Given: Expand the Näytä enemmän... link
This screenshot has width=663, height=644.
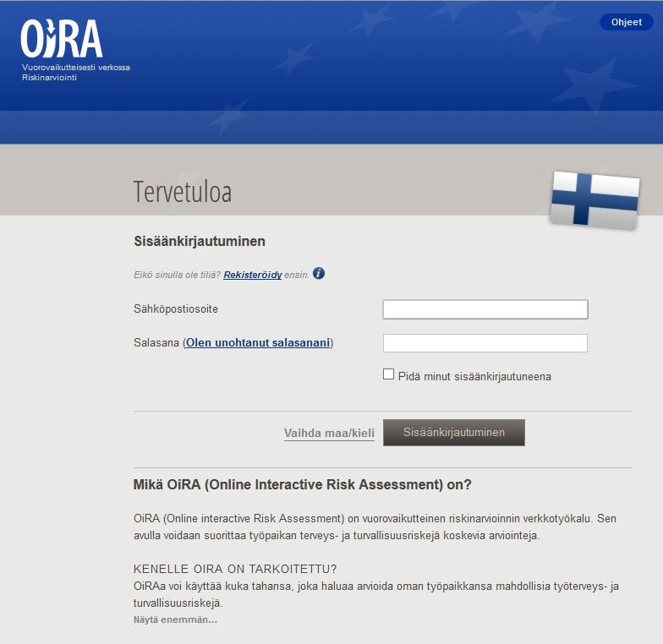Looking at the screenshot, I should point(176,620).
